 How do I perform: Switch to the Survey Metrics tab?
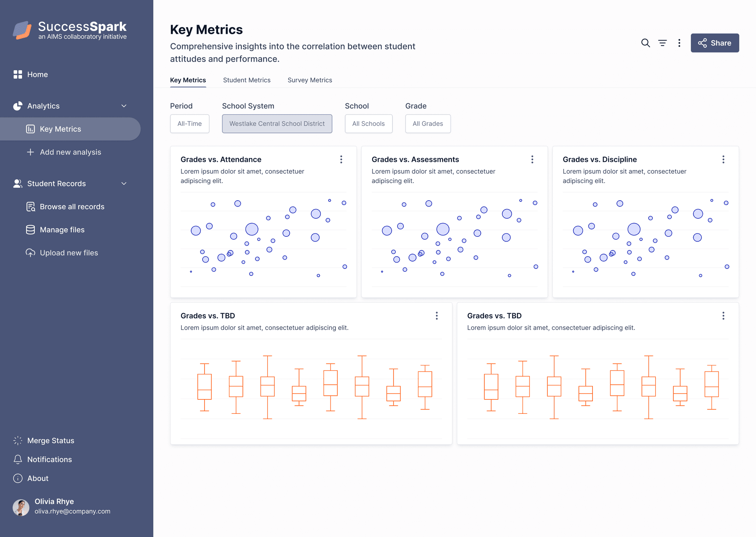pos(310,80)
